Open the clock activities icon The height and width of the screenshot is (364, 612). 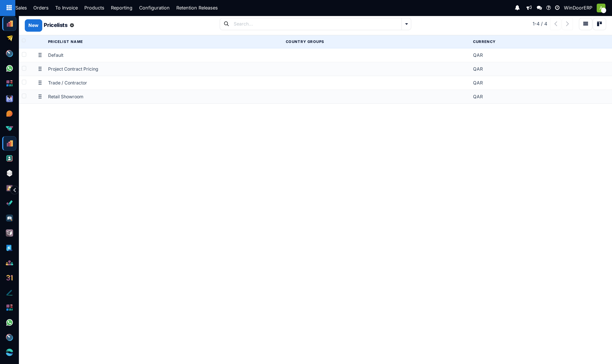557,8
